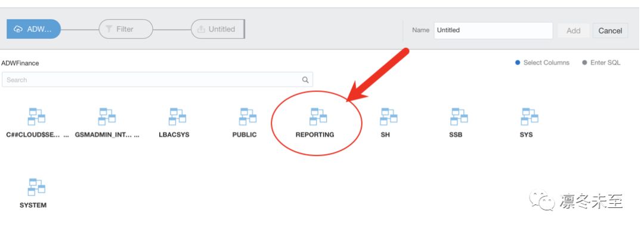644x230 pixels.
Task: Open the C##CLOUD$SE... schema icon
Action: [36, 116]
